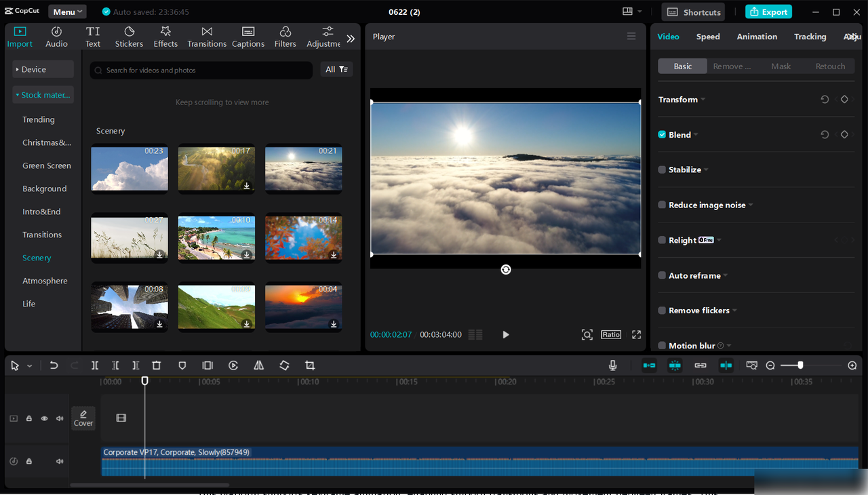This screenshot has width=868, height=495.
Task: Mute the Corporate audio track
Action: [59, 461]
